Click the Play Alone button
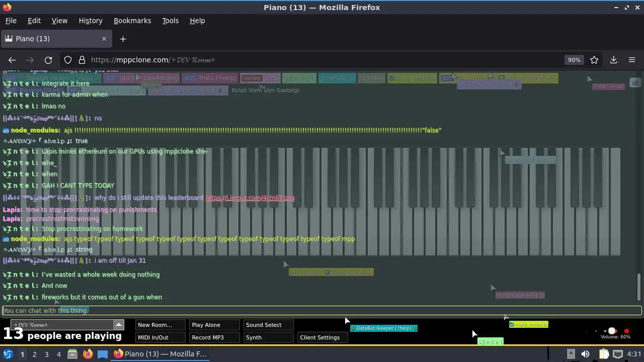 [215, 325]
